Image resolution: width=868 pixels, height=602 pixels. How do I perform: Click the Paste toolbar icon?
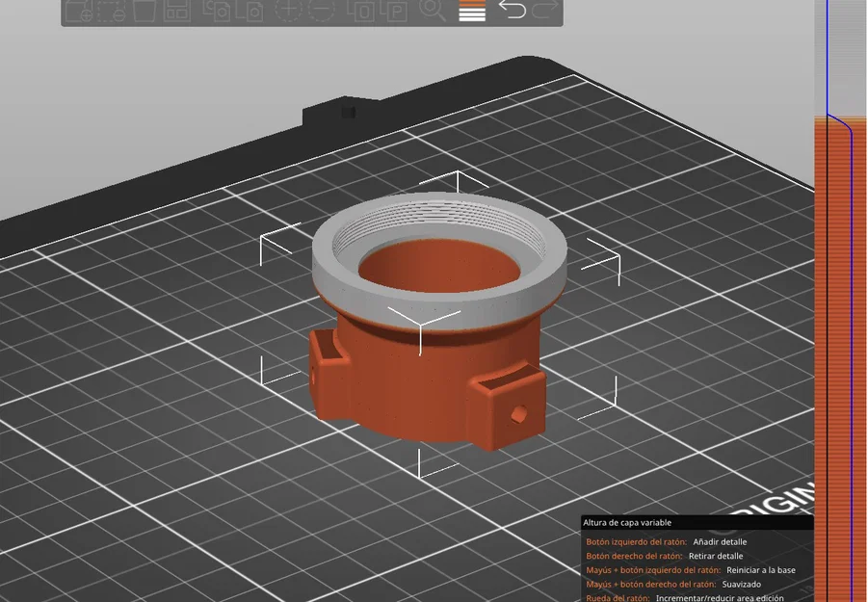[x=250, y=11]
